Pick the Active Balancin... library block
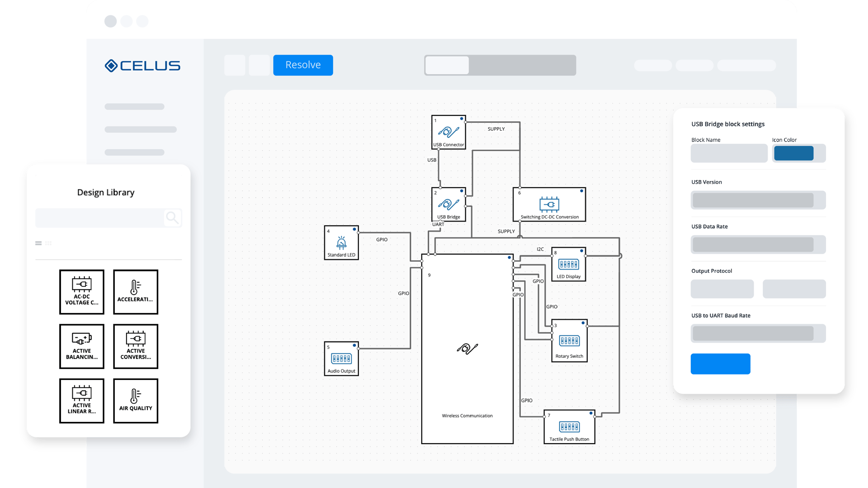This screenshot has width=868, height=488. pos(82,346)
